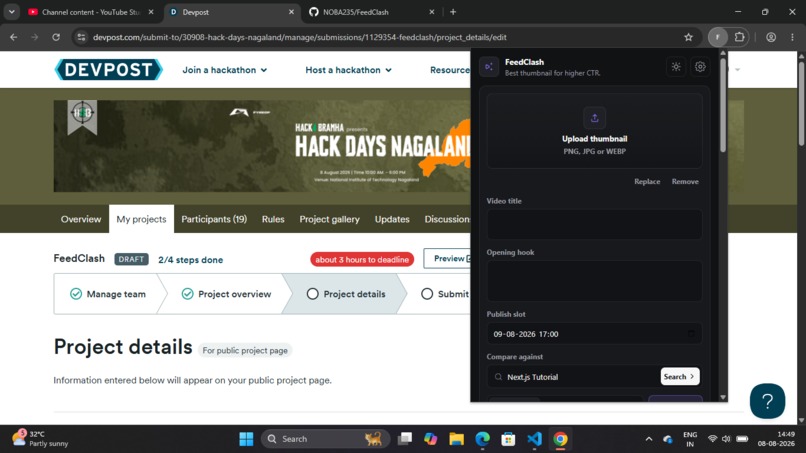Switch to NOBA235/FeedClash GitHub tab

point(373,12)
